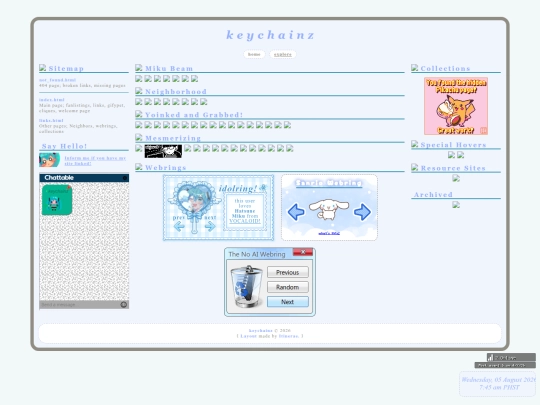The image size is (540, 405).
Task: Click the last image under Miku Beam
Action: pyautogui.click(x=195, y=79)
